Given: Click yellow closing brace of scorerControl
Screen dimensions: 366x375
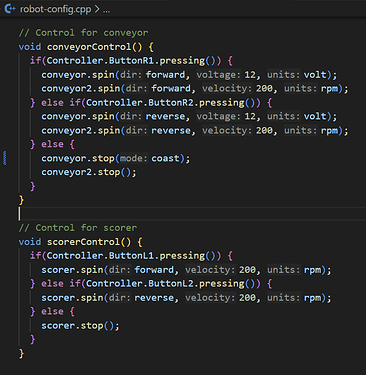Looking at the screenshot, I should click(x=21, y=353).
